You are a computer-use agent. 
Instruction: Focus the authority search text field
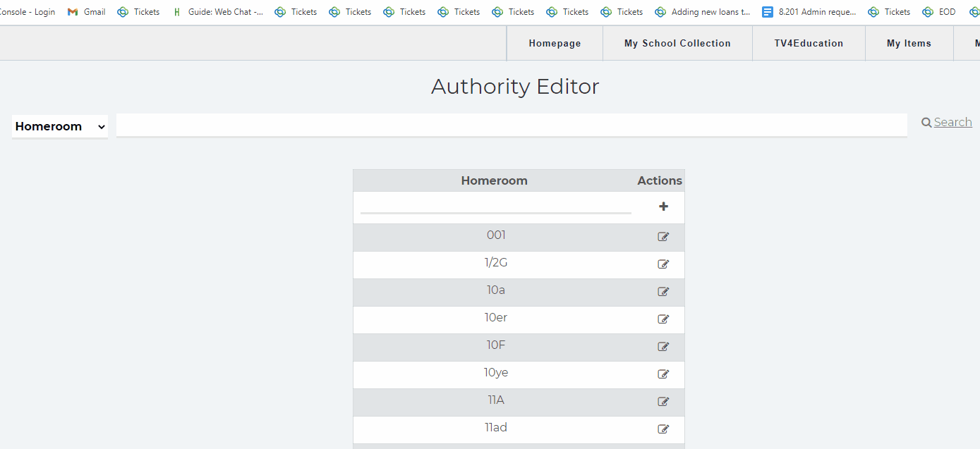(512, 125)
